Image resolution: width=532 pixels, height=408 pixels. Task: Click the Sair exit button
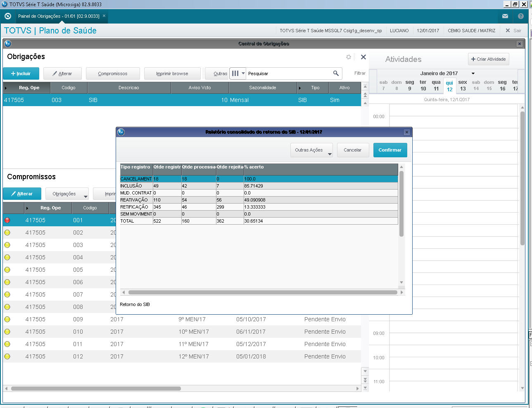pyautogui.click(x=513, y=31)
